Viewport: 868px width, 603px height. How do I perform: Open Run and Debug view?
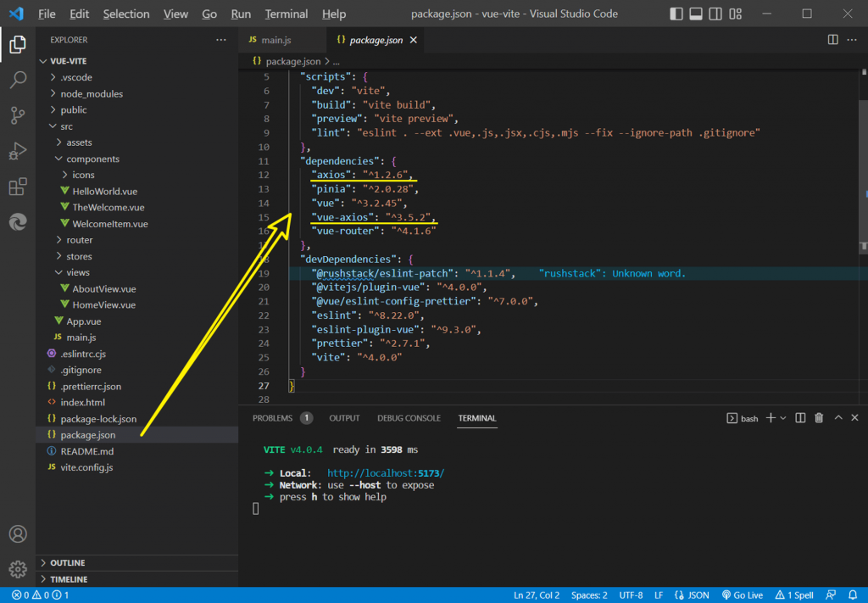17,152
